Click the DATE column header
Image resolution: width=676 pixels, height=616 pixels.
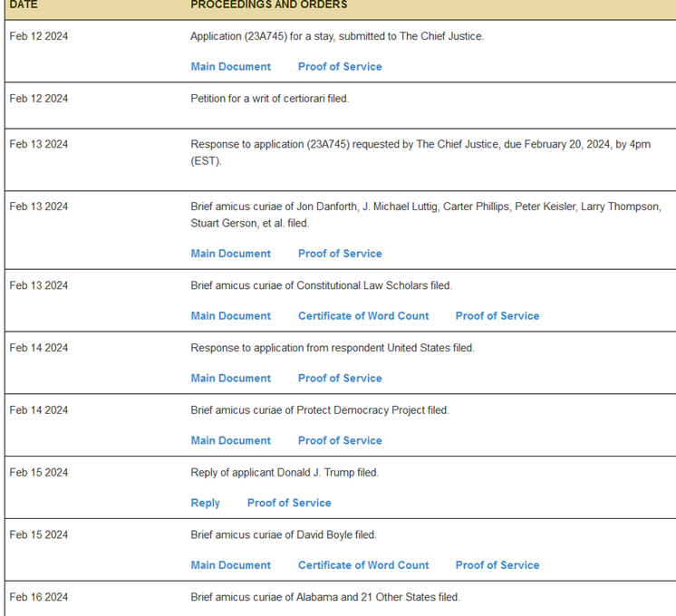click(x=24, y=5)
